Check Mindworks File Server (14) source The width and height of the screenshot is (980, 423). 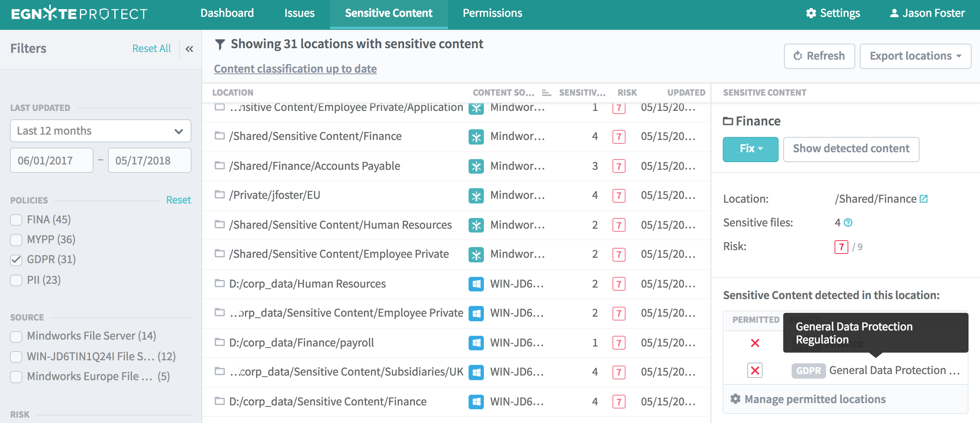click(x=16, y=336)
